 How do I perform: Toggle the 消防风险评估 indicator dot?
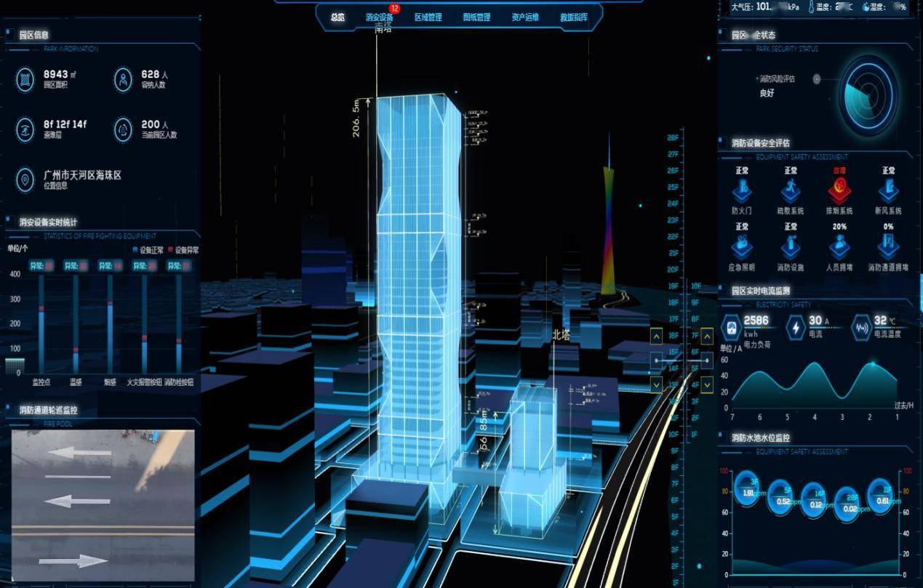817,78
